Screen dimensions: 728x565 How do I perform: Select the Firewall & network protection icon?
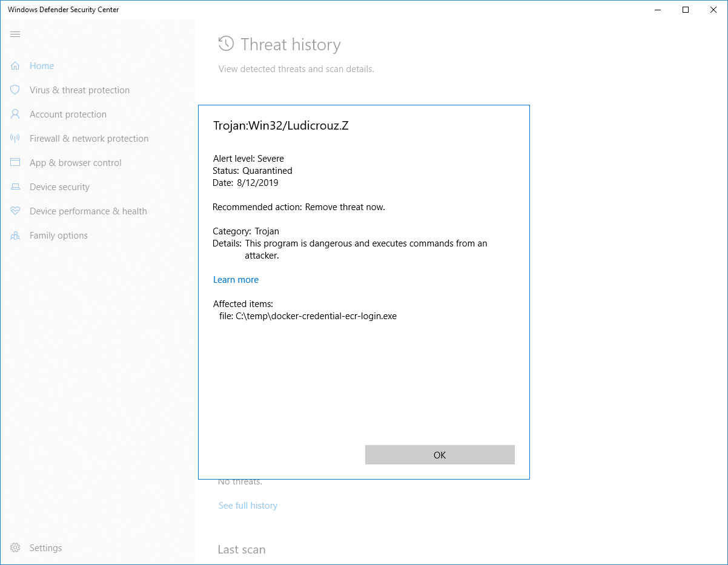pyautogui.click(x=15, y=138)
